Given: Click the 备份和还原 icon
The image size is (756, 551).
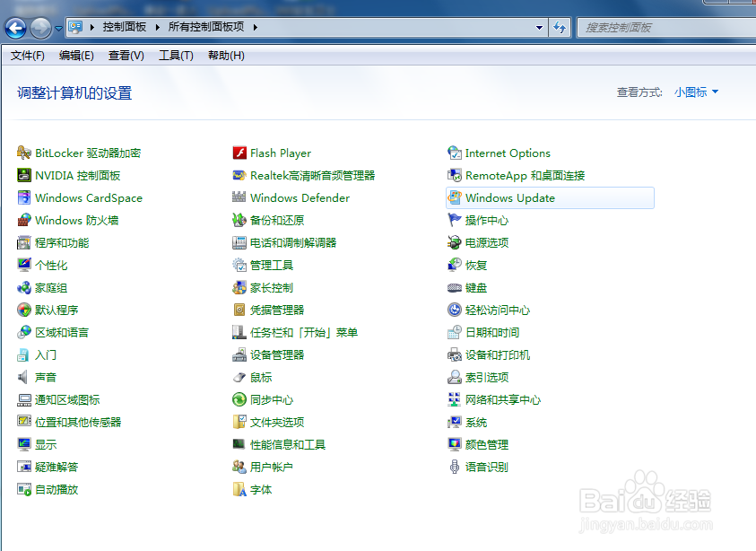Looking at the screenshot, I should [239, 220].
